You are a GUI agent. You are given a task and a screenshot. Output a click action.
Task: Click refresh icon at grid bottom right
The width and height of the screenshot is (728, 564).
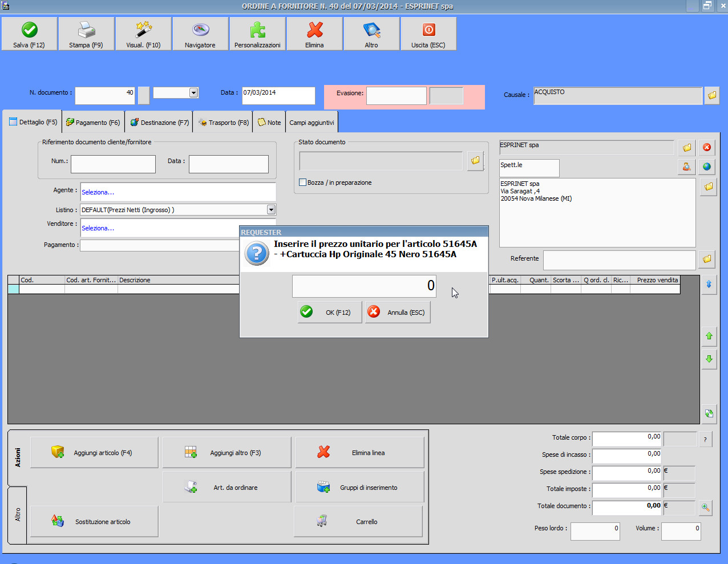(709, 414)
